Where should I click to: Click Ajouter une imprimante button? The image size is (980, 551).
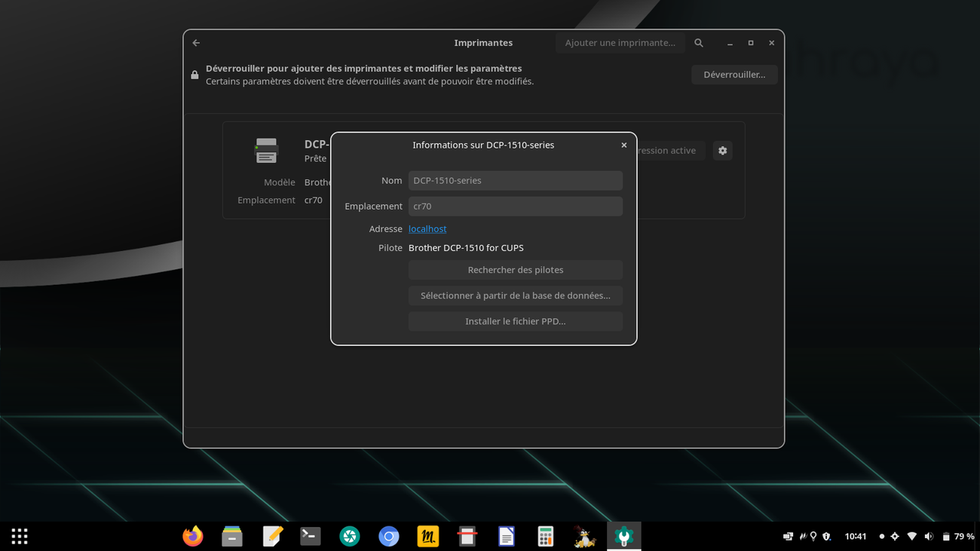620,43
